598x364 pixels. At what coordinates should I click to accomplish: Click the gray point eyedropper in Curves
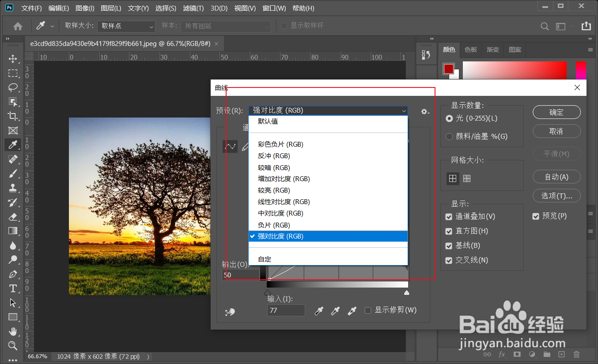point(335,311)
